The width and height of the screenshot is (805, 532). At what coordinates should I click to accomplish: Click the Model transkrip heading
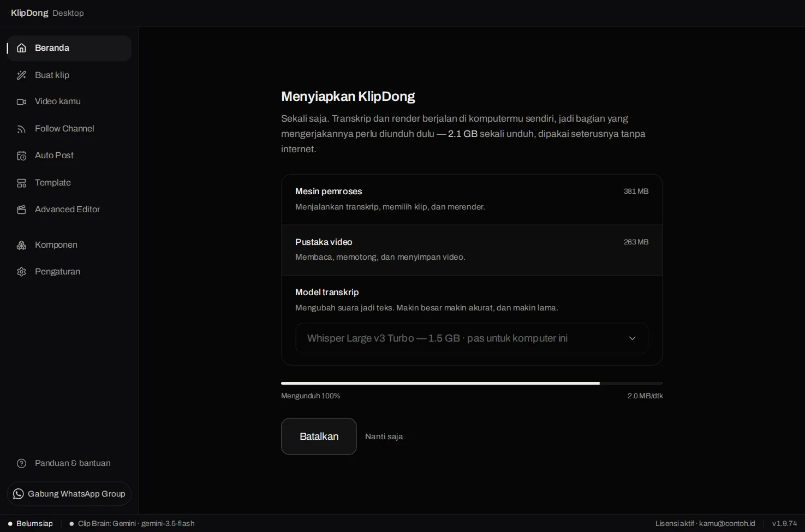pyautogui.click(x=327, y=292)
